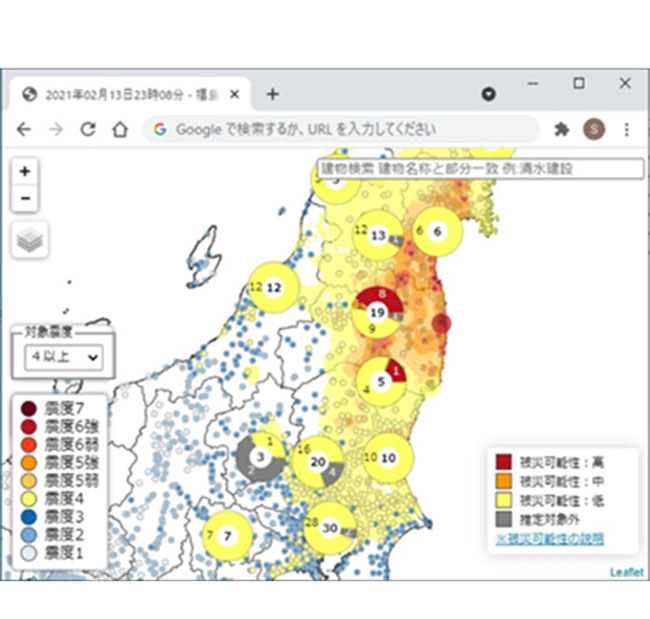Viewport: 650px width, 619px height.
Task: Open the map layers control
Action: pos(29,240)
